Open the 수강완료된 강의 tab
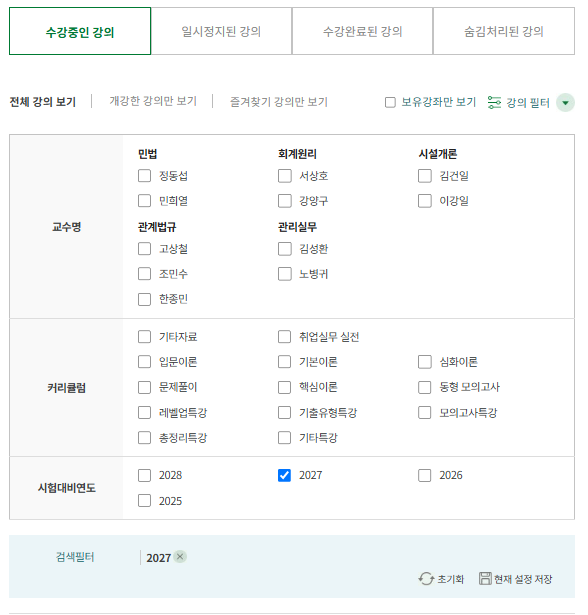Viewport: 588px width, 615px height. pyautogui.click(x=362, y=31)
